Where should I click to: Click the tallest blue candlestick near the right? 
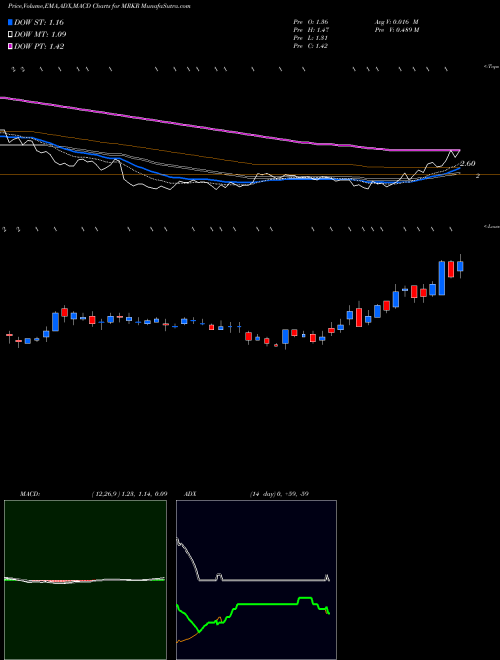pos(441,278)
